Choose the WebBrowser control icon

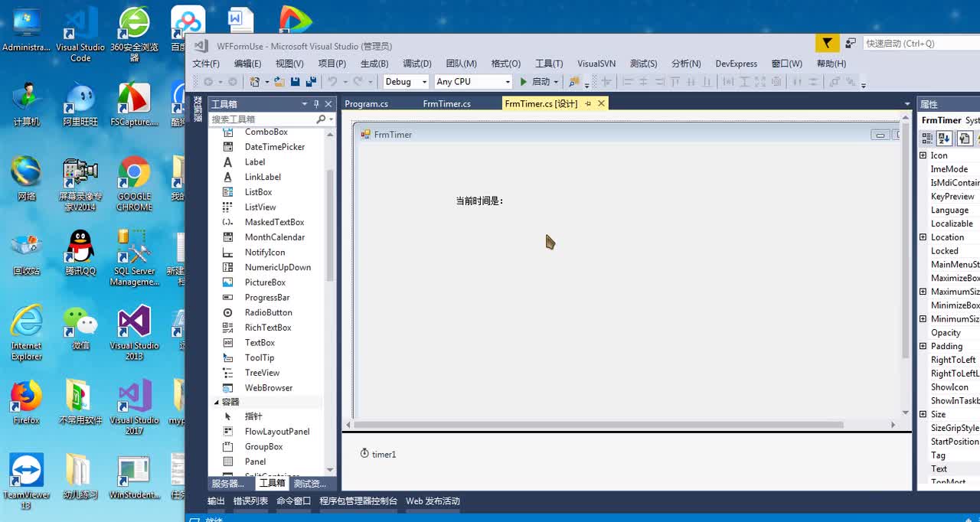click(x=227, y=388)
